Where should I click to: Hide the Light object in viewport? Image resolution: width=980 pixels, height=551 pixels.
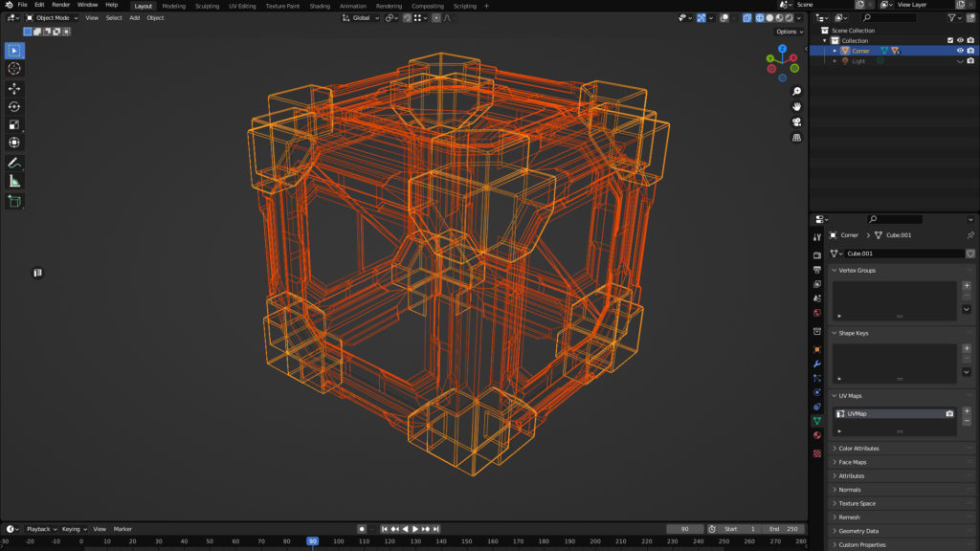[960, 61]
